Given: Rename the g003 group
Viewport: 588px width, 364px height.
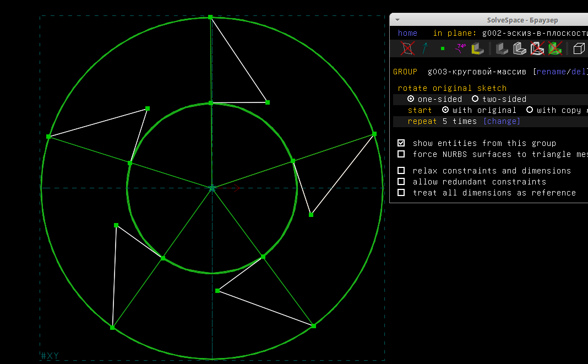Looking at the screenshot, I should (551, 72).
